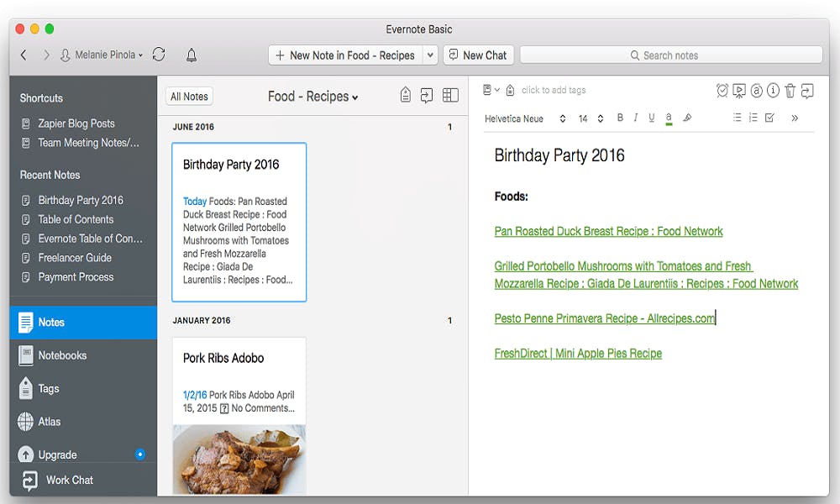
Task: Insert a bulleted list
Action: tap(738, 118)
